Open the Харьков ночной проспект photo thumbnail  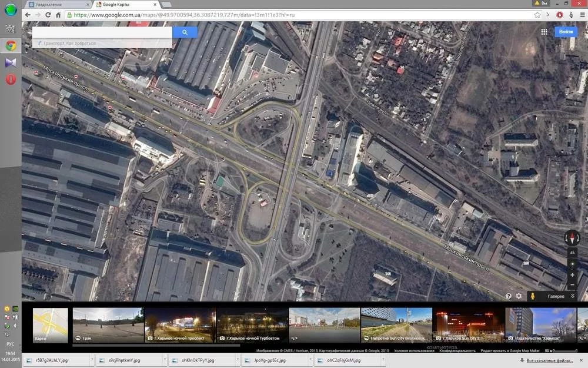[180, 324]
